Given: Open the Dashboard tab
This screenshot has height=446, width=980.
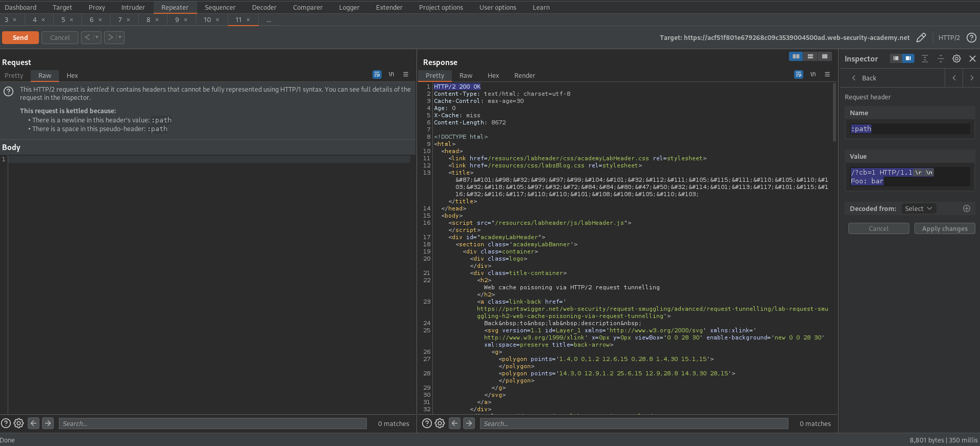Looking at the screenshot, I should (x=20, y=7).
